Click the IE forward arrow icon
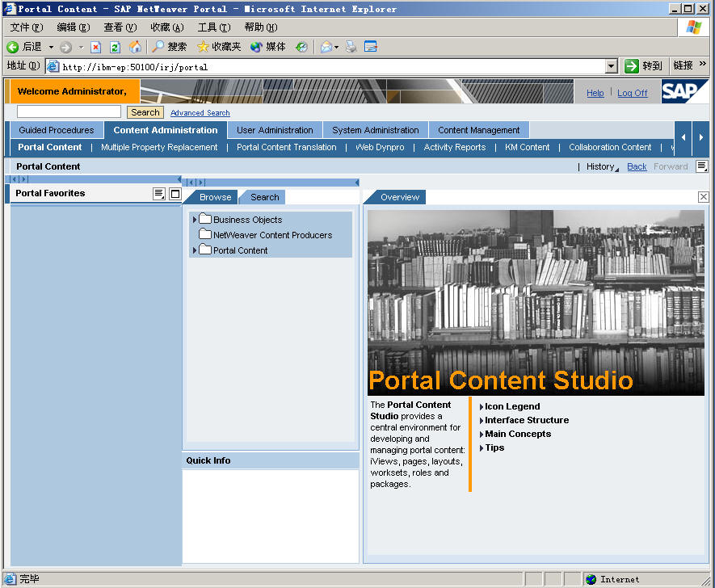715x588 pixels. click(66, 47)
